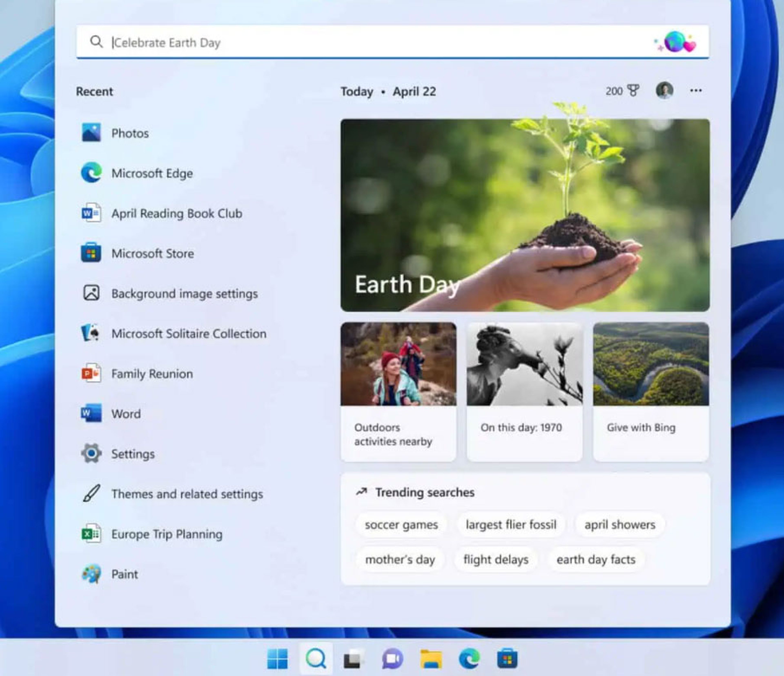Click the PowerPoint icon for Family Reunion
The width and height of the screenshot is (784, 676).
(x=91, y=373)
